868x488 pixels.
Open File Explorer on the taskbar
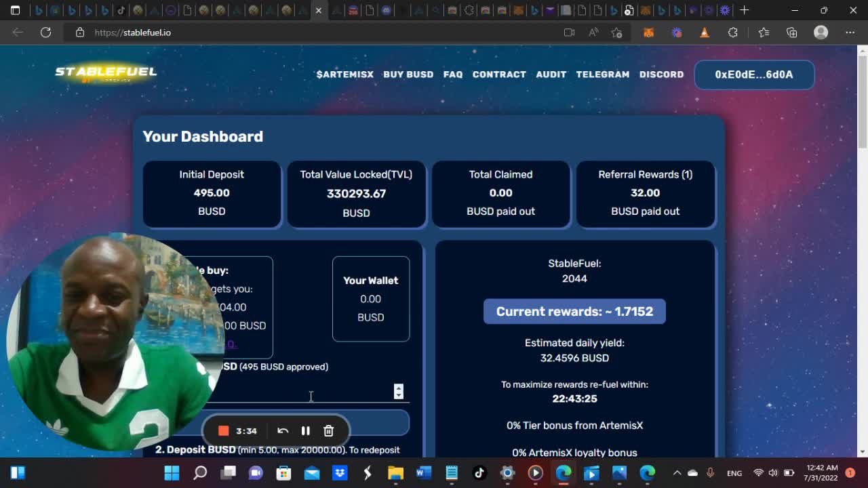tap(395, 472)
